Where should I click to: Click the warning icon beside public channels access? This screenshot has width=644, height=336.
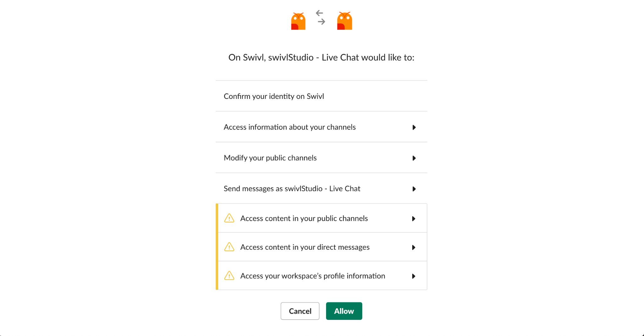tap(229, 218)
